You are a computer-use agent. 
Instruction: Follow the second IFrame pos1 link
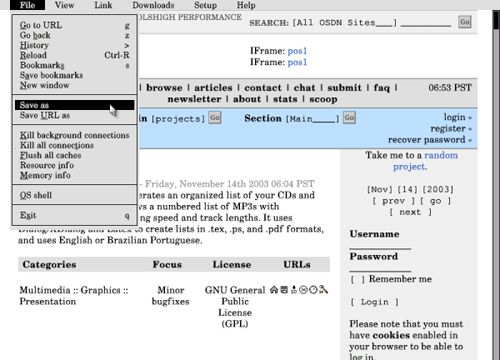coord(297,62)
